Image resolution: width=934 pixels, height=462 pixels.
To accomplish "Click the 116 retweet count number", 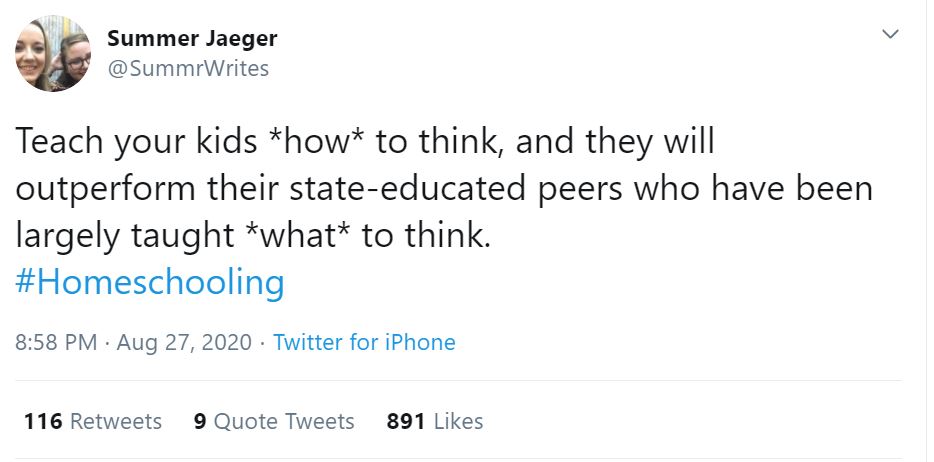I will pyautogui.click(x=43, y=421).
